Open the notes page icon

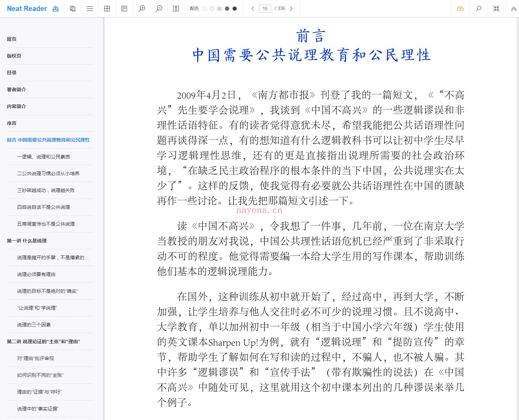coord(124,9)
